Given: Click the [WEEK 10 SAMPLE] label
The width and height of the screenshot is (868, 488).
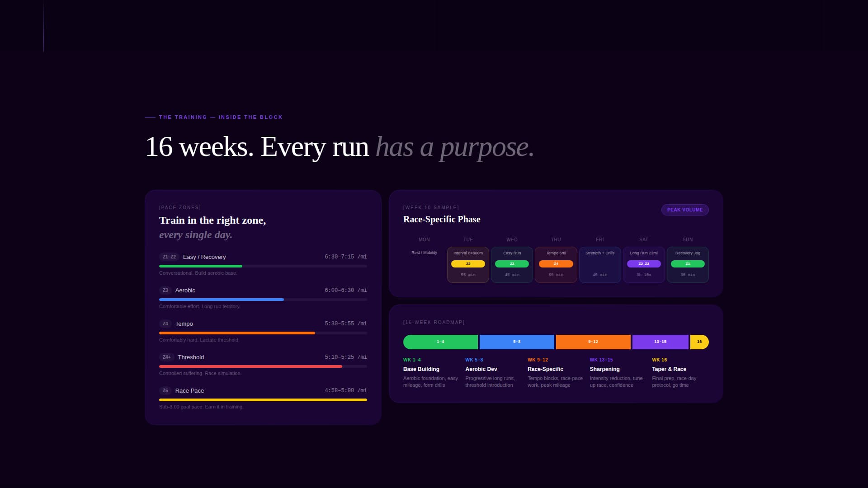Looking at the screenshot, I should tap(431, 207).
